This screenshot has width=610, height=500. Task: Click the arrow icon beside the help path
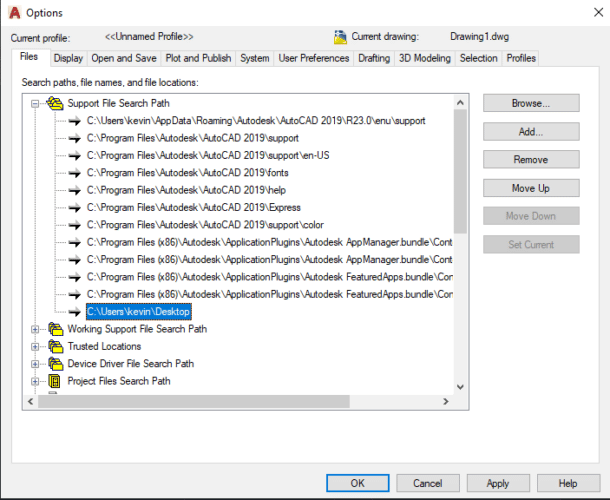74,190
